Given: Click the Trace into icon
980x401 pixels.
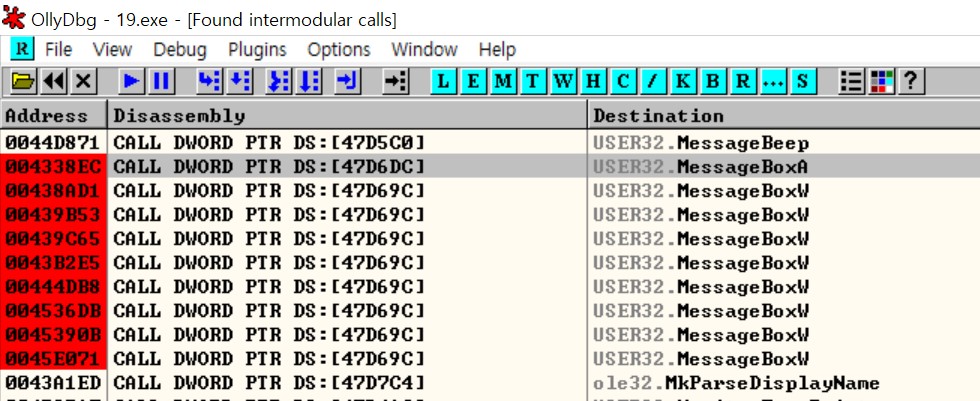Looking at the screenshot, I should (279, 82).
